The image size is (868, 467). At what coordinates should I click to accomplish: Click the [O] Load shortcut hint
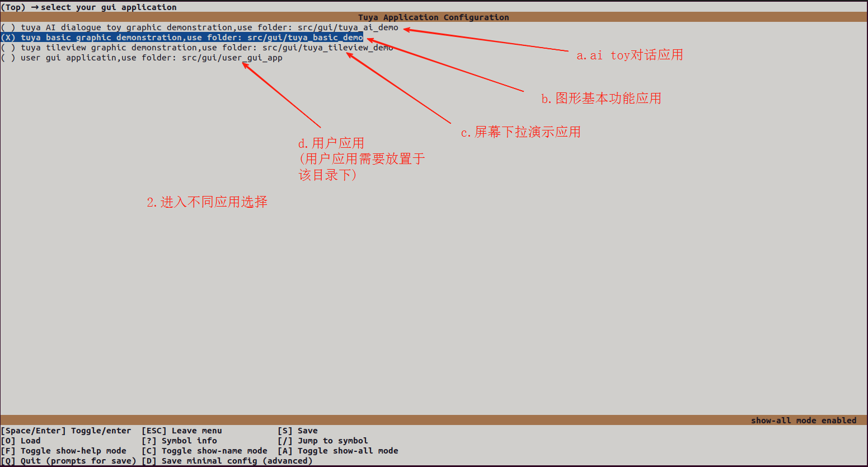[x=21, y=441]
